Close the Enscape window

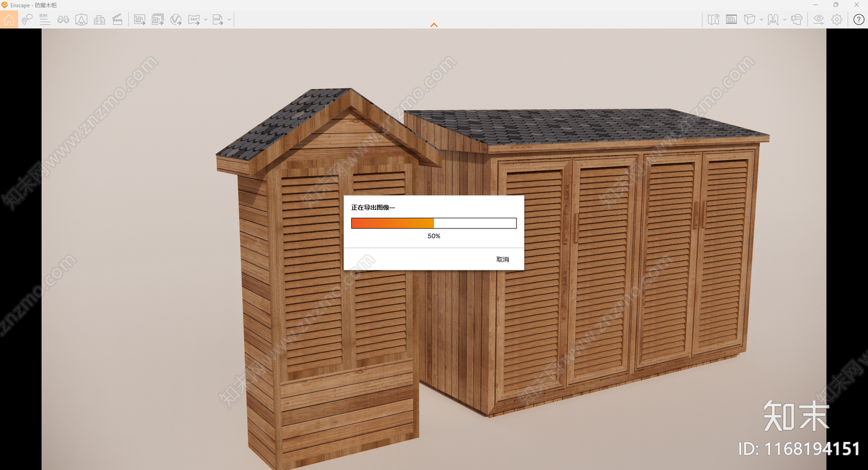pos(857,5)
